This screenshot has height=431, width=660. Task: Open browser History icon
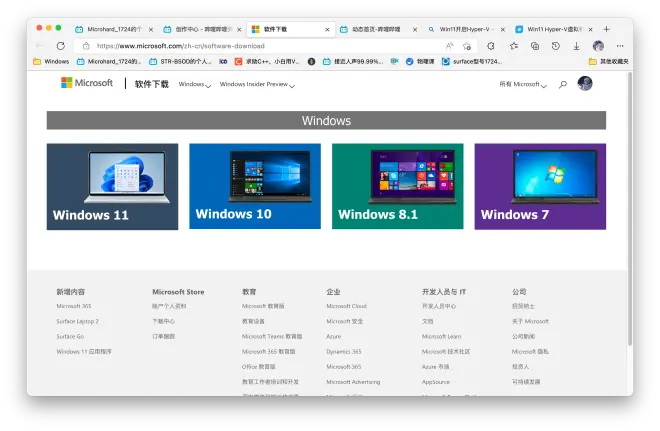click(556, 46)
